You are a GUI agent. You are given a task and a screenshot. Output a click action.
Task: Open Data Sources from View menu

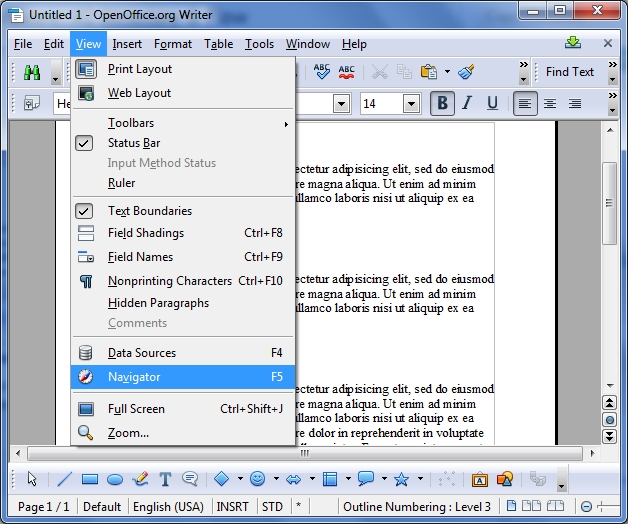coord(183,353)
